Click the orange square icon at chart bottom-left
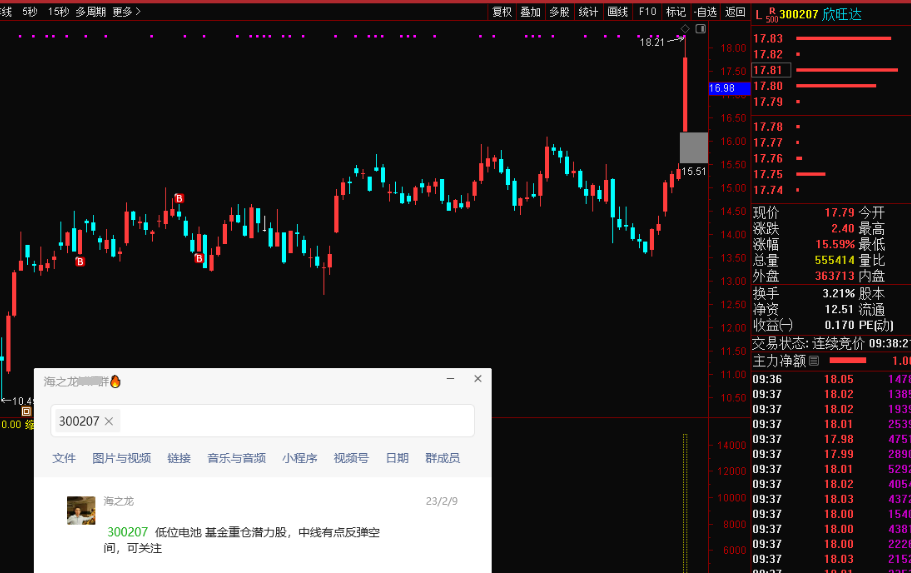 pyautogui.click(x=26, y=411)
